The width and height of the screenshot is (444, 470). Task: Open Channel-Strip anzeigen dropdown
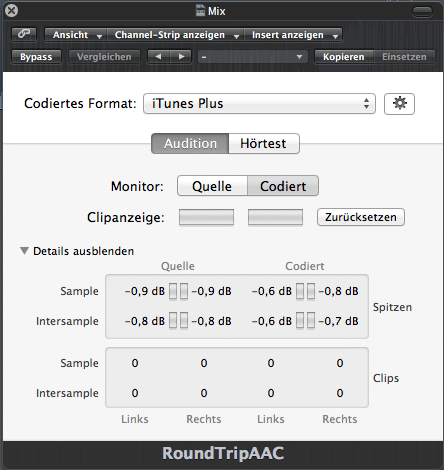(x=176, y=35)
